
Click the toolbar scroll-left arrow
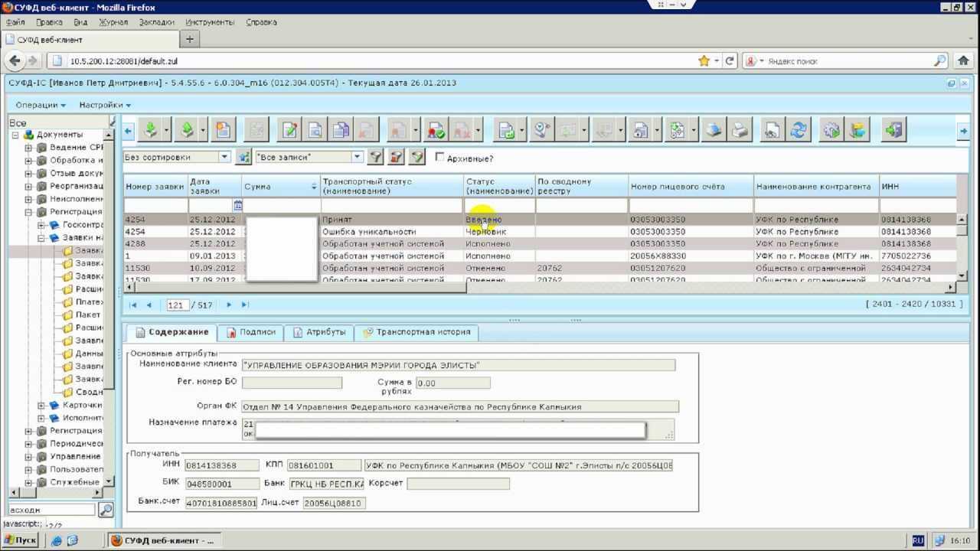click(x=129, y=131)
